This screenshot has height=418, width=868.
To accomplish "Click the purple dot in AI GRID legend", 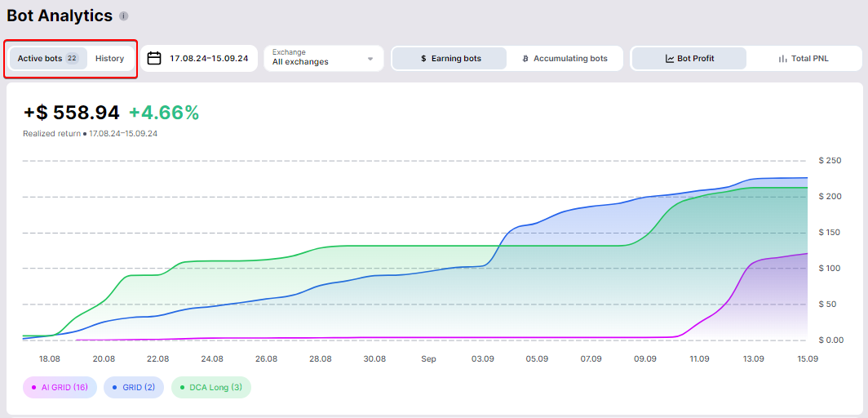I will [33, 387].
